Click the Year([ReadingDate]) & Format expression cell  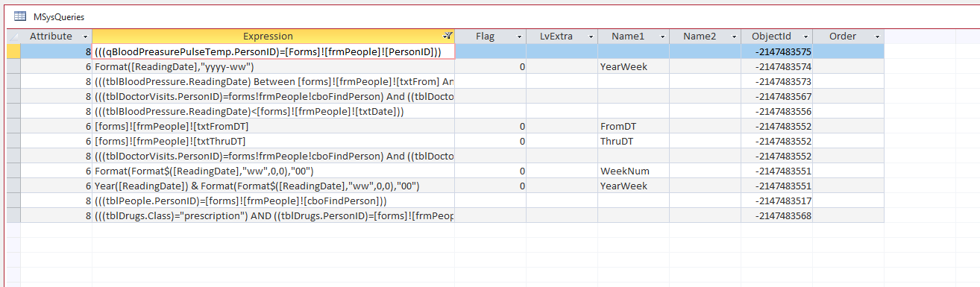(x=273, y=186)
